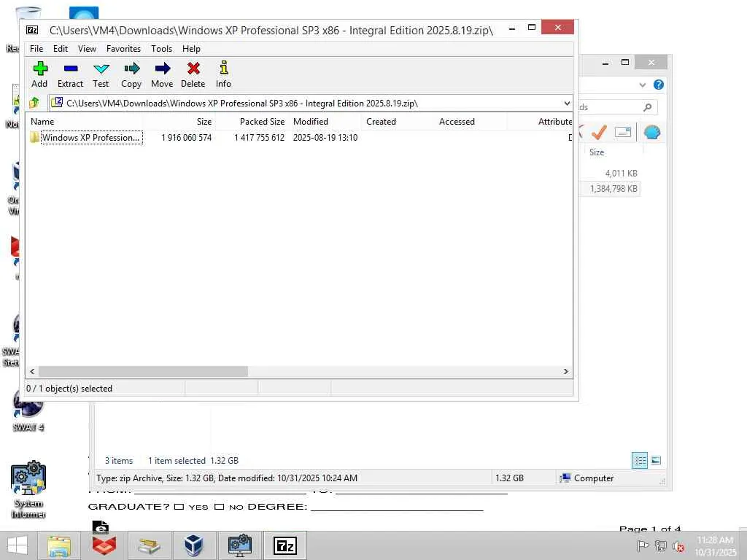Click the DEGREE blank line field
Screen dimensions: 747x560
pos(398,507)
